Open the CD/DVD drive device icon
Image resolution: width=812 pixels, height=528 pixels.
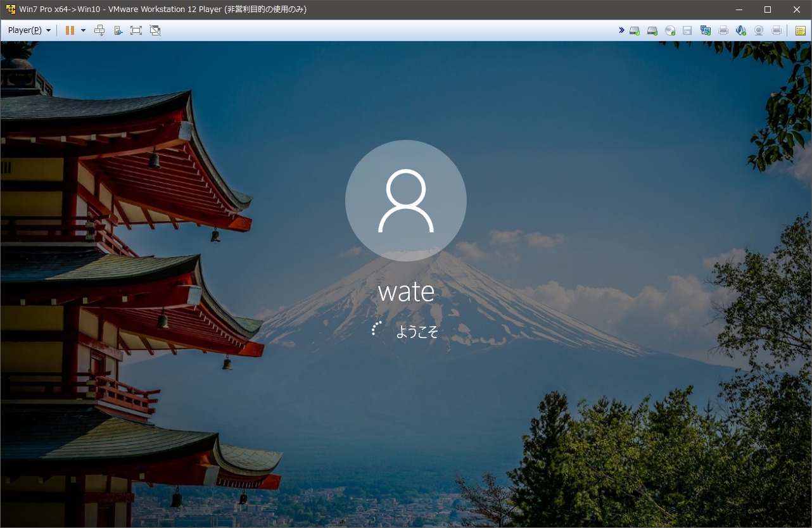click(669, 30)
